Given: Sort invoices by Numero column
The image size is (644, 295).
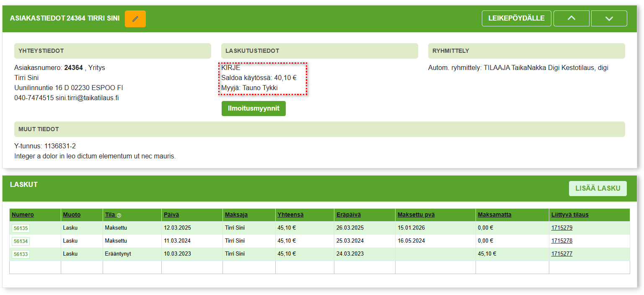Looking at the screenshot, I should (x=23, y=215).
